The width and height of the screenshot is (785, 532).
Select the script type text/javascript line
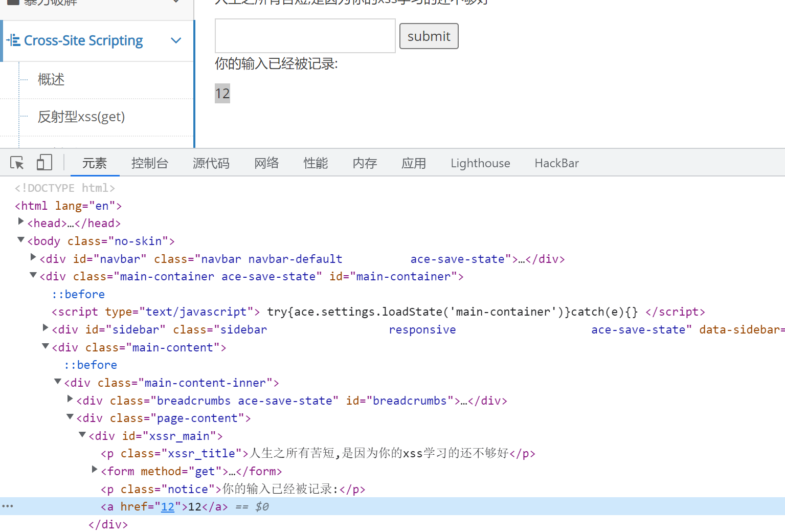tap(378, 312)
